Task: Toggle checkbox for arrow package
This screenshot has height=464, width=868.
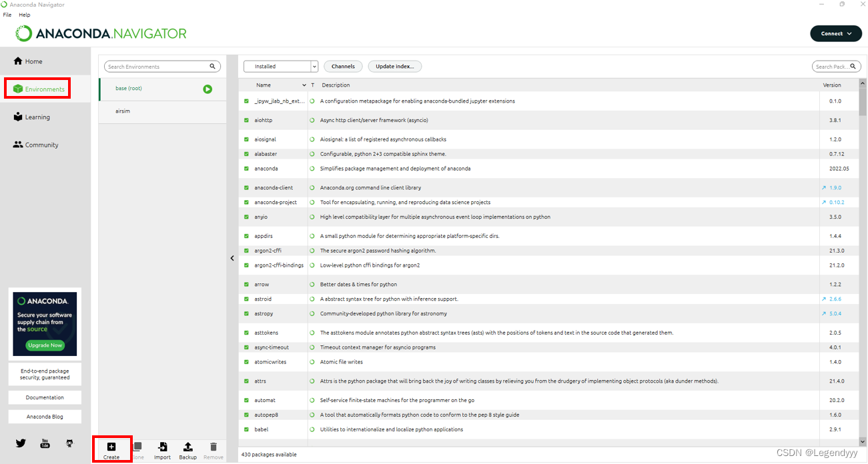Action: [x=246, y=285]
